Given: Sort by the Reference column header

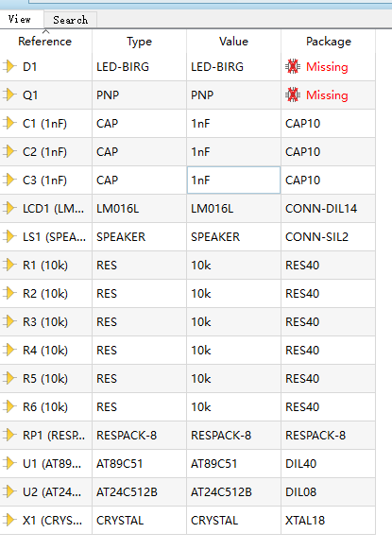Looking at the screenshot, I should coord(45,42).
